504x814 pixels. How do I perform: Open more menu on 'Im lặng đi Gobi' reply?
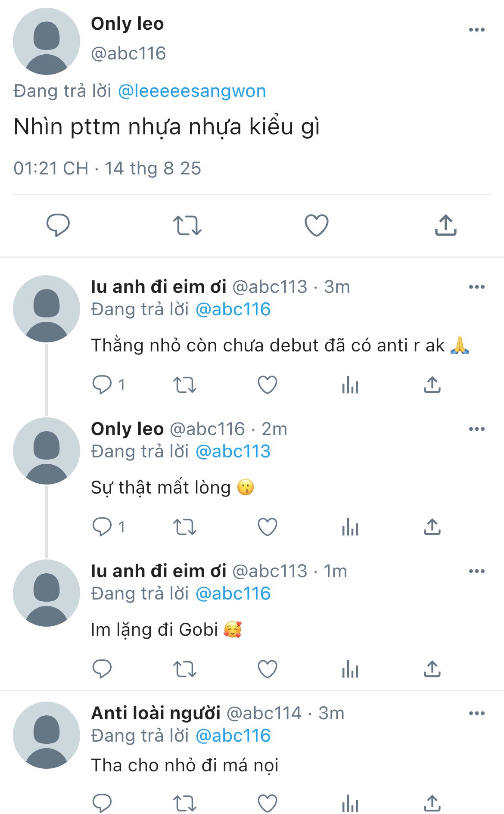(x=476, y=571)
